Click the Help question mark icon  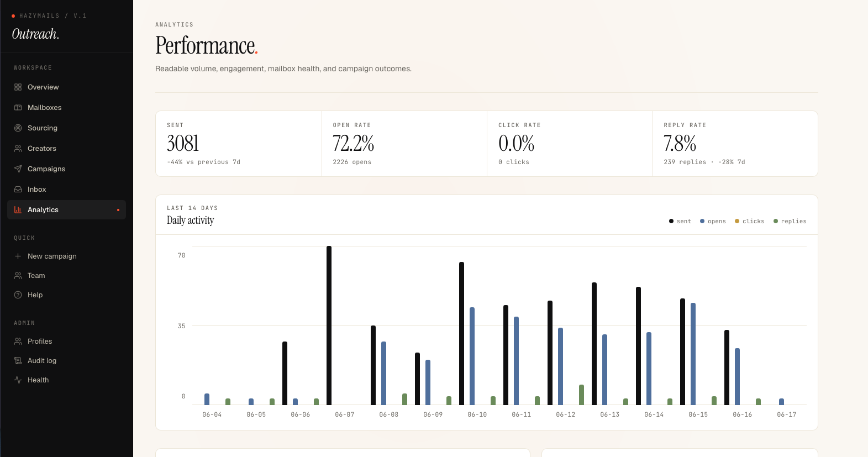tap(18, 295)
